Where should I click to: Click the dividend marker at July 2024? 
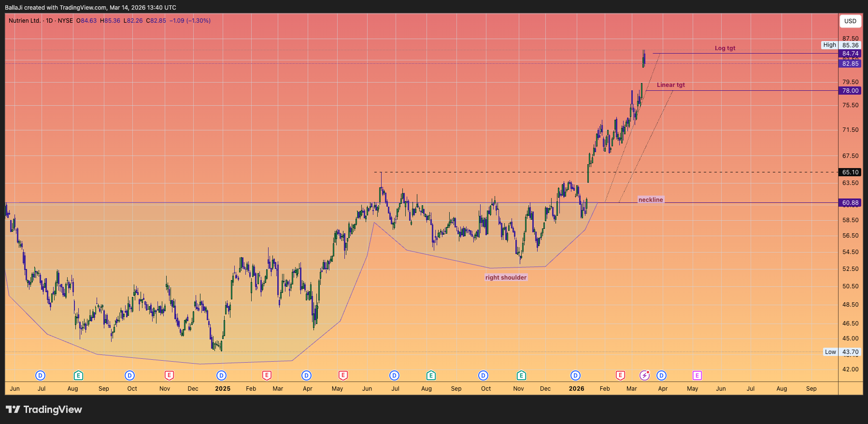point(41,375)
